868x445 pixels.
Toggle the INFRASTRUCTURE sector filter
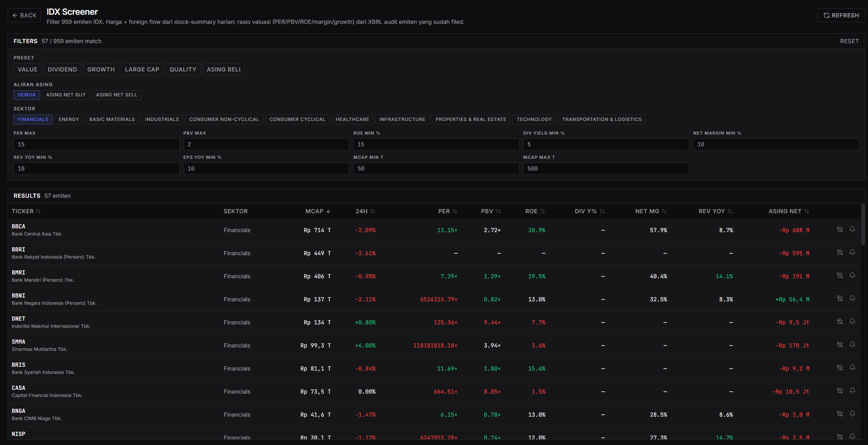coord(402,119)
